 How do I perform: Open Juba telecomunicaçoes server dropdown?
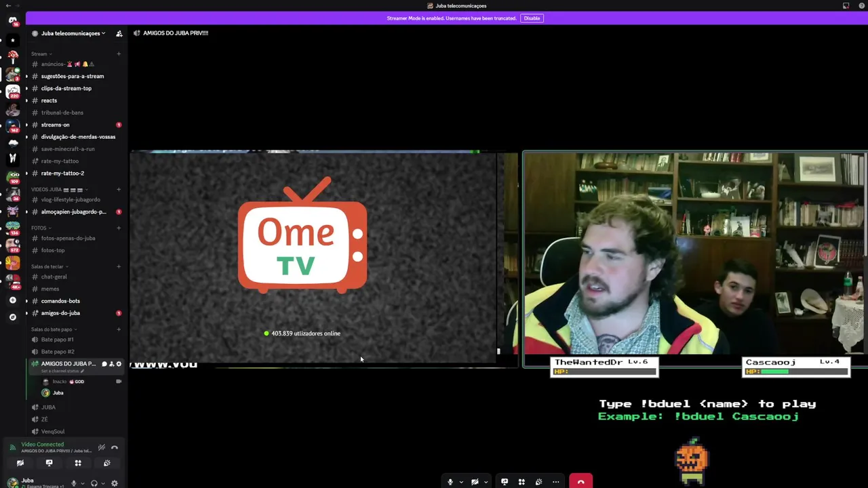pyautogui.click(x=73, y=33)
